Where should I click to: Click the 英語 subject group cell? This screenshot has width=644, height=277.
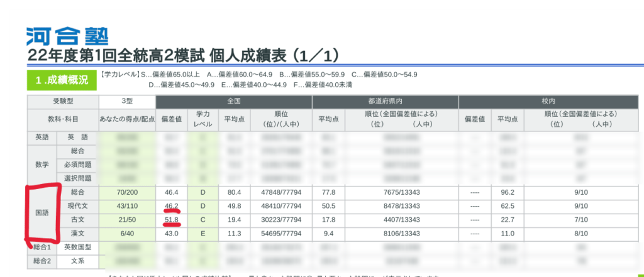click(42, 138)
